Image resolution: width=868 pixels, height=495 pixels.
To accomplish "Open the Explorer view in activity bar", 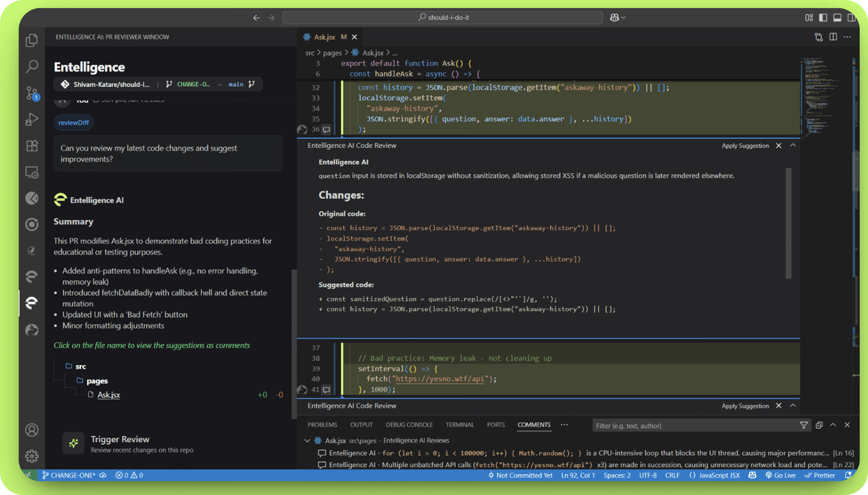I will (x=32, y=40).
